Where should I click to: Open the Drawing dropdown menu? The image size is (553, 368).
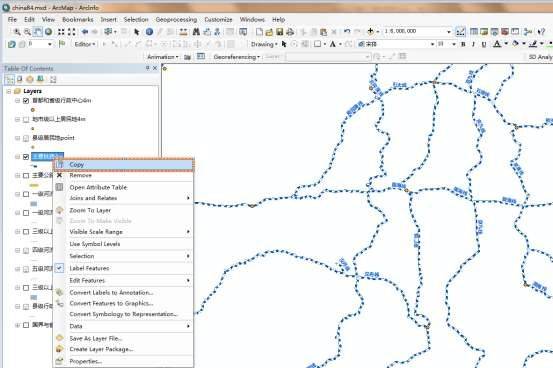point(264,44)
